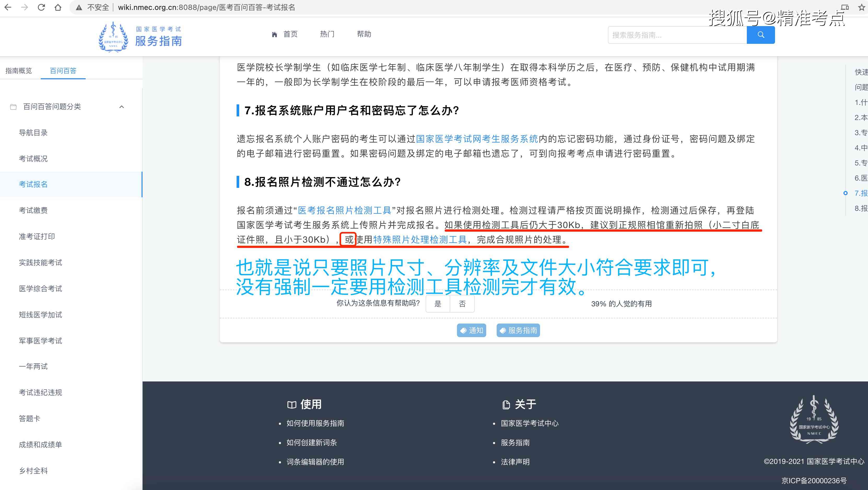Click the 服务指南 site logo
This screenshot has height=490, width=868.
pos(140,37)
